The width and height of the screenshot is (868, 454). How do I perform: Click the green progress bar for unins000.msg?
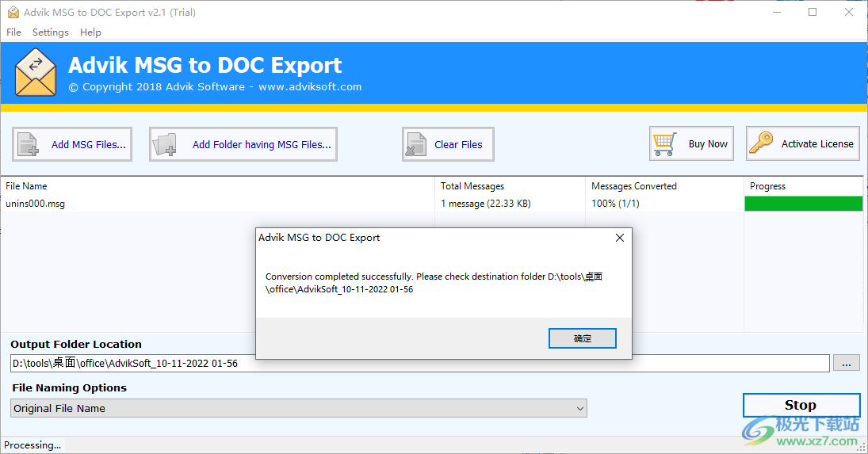803,204
